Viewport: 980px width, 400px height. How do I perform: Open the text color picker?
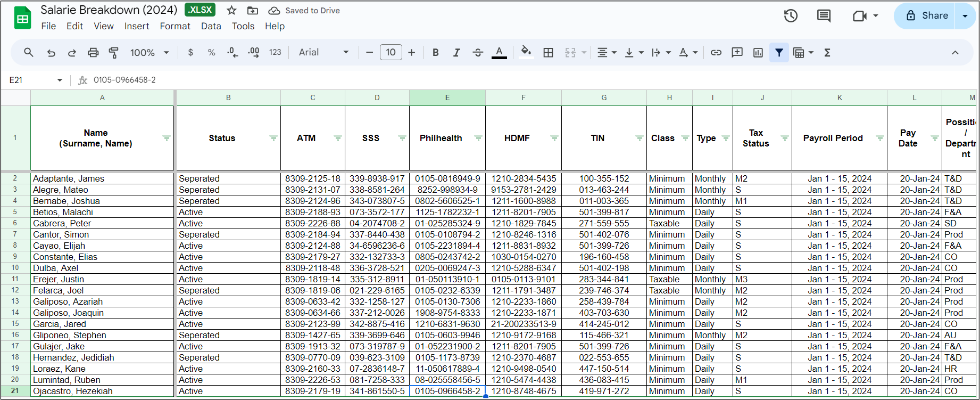[499, 52]
